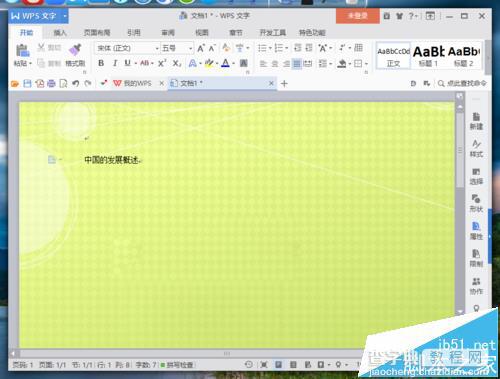Click the distributed alignment icon
The width and height of the screenshot is (500, 379).
click(x=308, y=63)
